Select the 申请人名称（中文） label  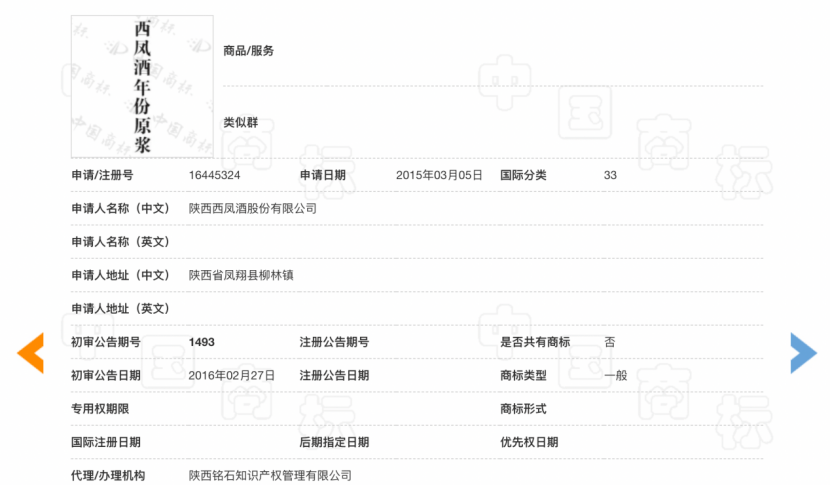120,209
